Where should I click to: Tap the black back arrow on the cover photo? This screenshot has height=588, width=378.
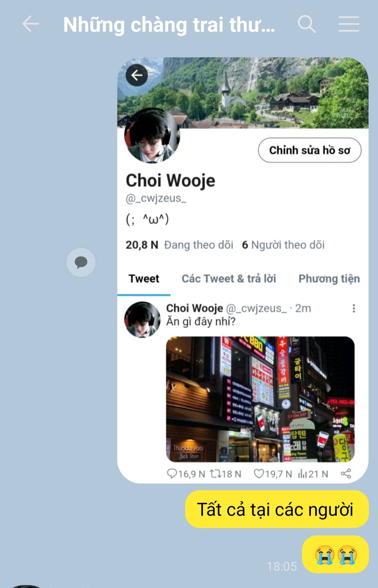tap(137, 75)
